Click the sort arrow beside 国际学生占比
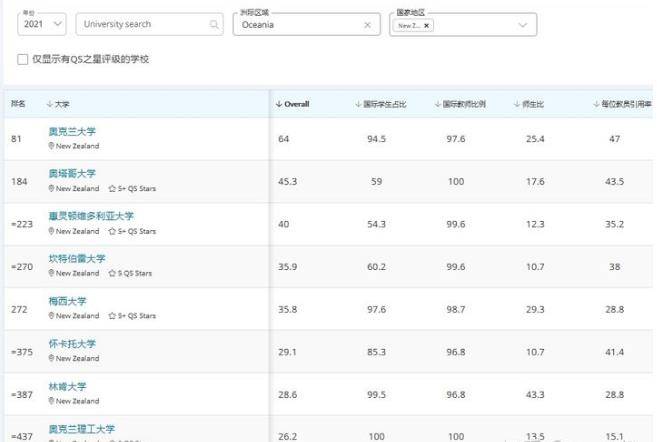This screenshot has height=442, width=657. [359, 104]
